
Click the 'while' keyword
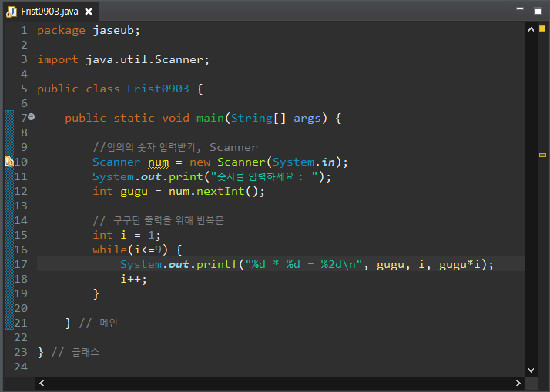pyautogui.click(x=110, y=250)
